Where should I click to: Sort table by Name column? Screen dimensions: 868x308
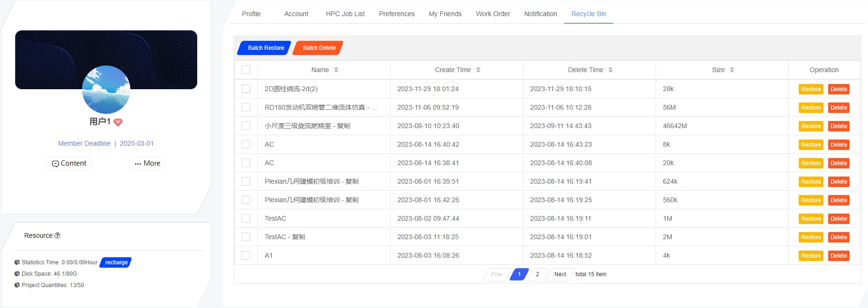336,70
